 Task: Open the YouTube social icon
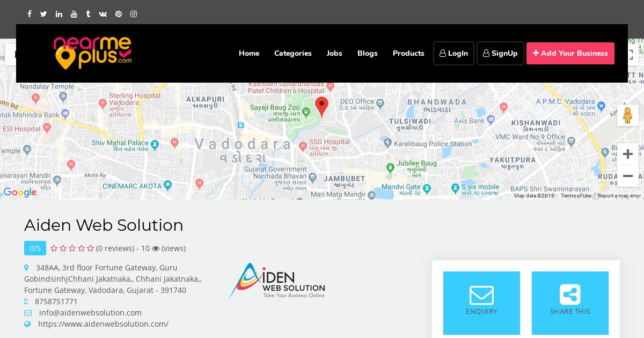tap(74, 14)
